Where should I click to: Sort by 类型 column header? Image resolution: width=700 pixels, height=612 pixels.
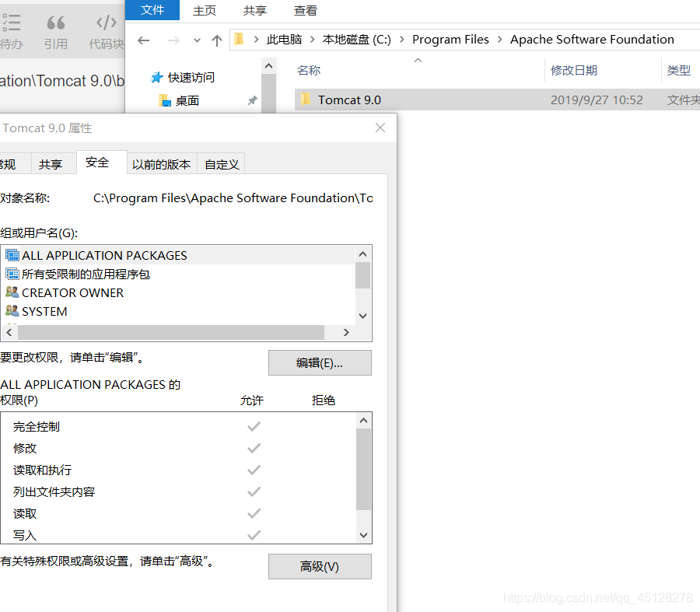coord(678,71)
